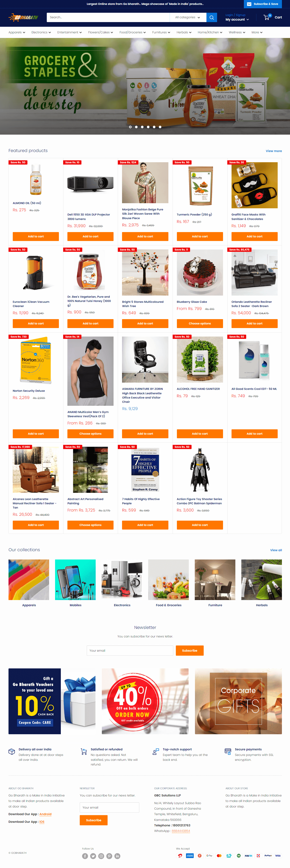Click the newsletter Your email field
Screen dimensions: 290x868
pyautogui.click(x=130, y=650)
